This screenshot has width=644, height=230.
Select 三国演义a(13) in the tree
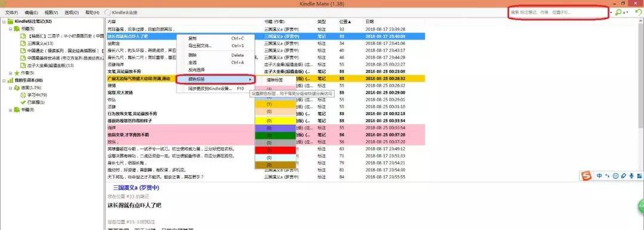point(41,43)
